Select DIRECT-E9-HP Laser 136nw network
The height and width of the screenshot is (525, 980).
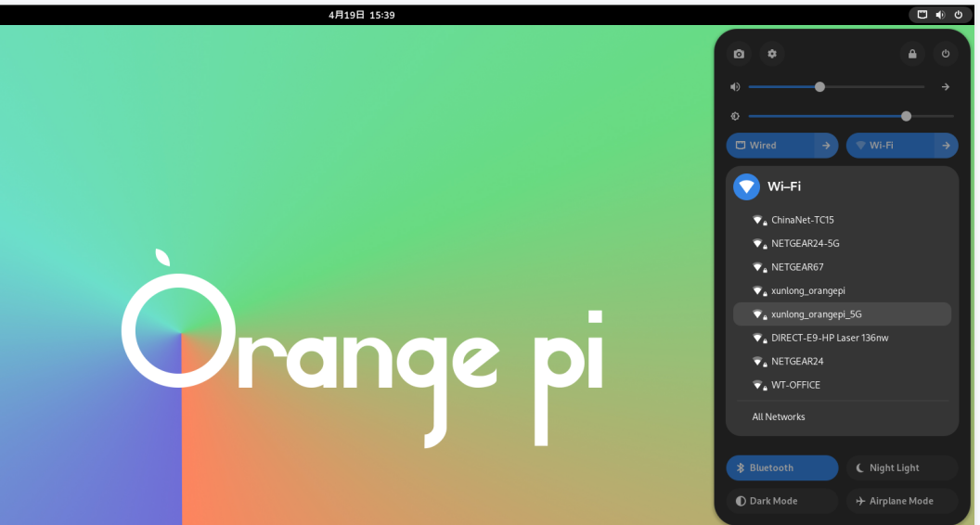tap(842, 339)
